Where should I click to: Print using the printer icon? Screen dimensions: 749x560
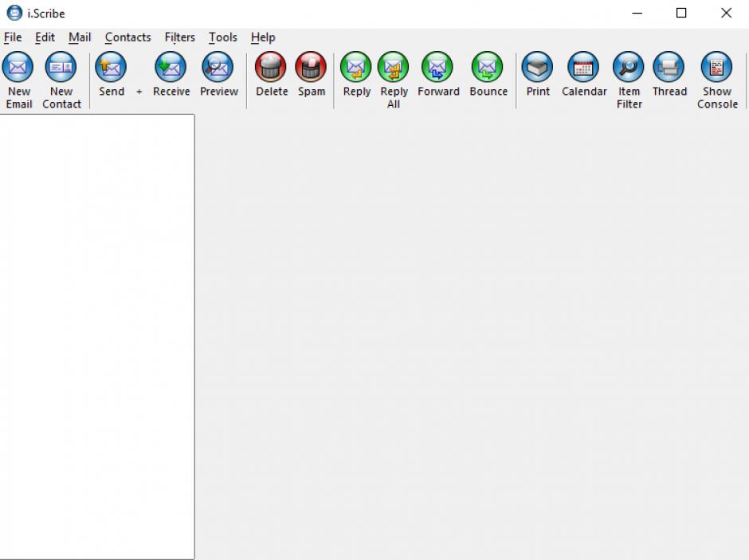click(x=538, y=69)
